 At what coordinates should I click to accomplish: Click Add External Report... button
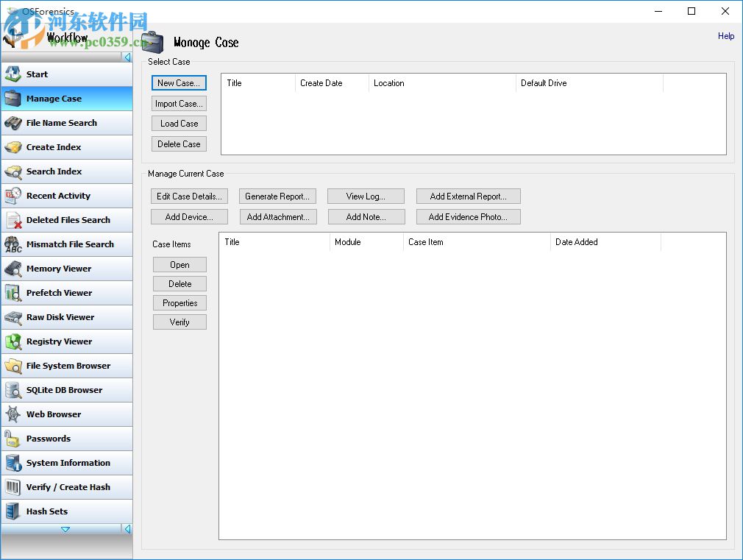[x=468, y=196]
